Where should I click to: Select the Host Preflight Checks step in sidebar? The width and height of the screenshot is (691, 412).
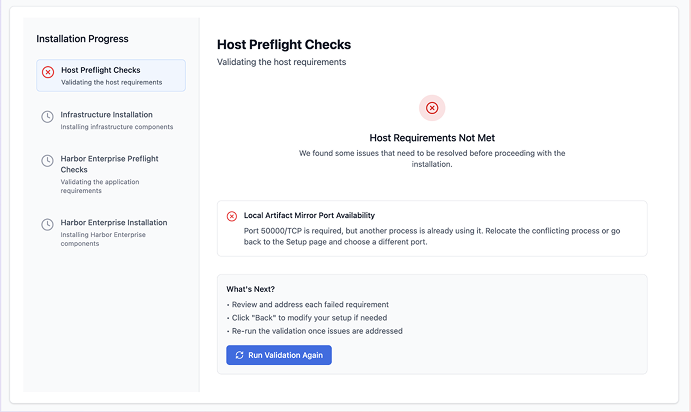110,76
